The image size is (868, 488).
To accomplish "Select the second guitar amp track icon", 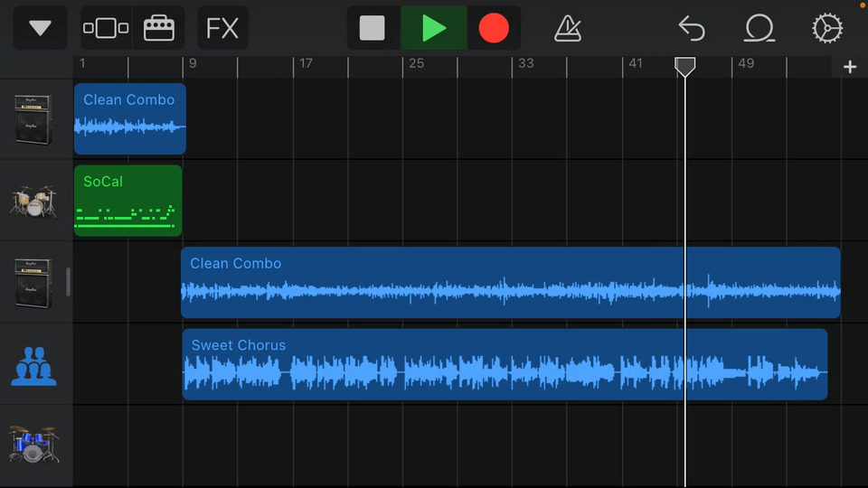I will 33,283.
